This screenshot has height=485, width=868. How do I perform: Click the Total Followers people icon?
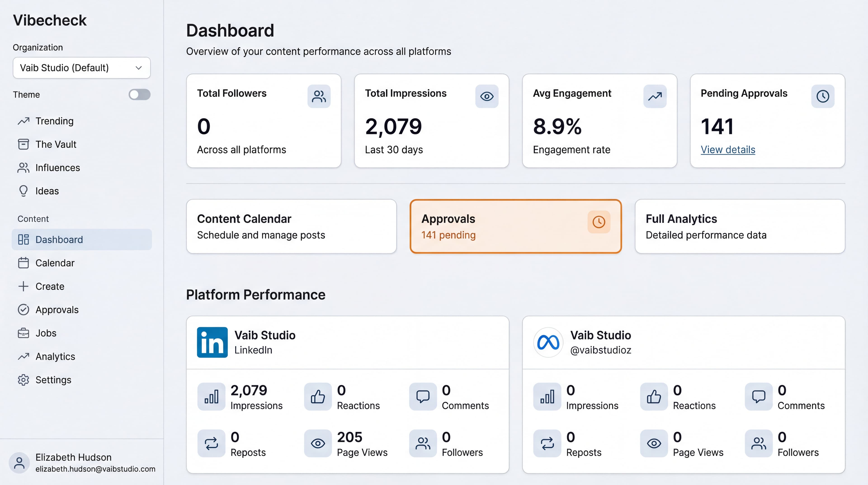pos(319,96)
